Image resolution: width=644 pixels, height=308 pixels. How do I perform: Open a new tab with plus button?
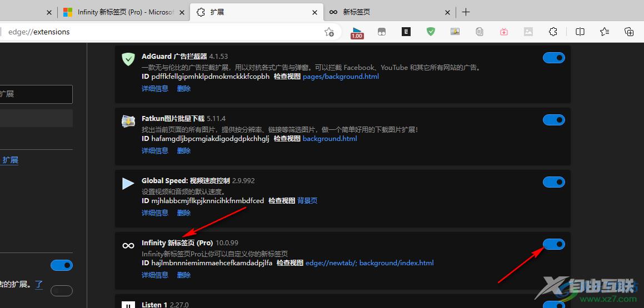point(466,12)
